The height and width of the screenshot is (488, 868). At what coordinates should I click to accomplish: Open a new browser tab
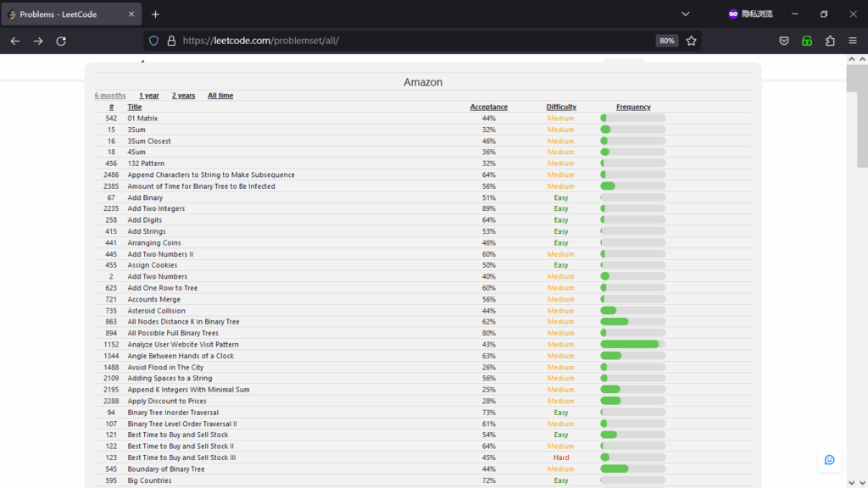[x=156, y=14]
